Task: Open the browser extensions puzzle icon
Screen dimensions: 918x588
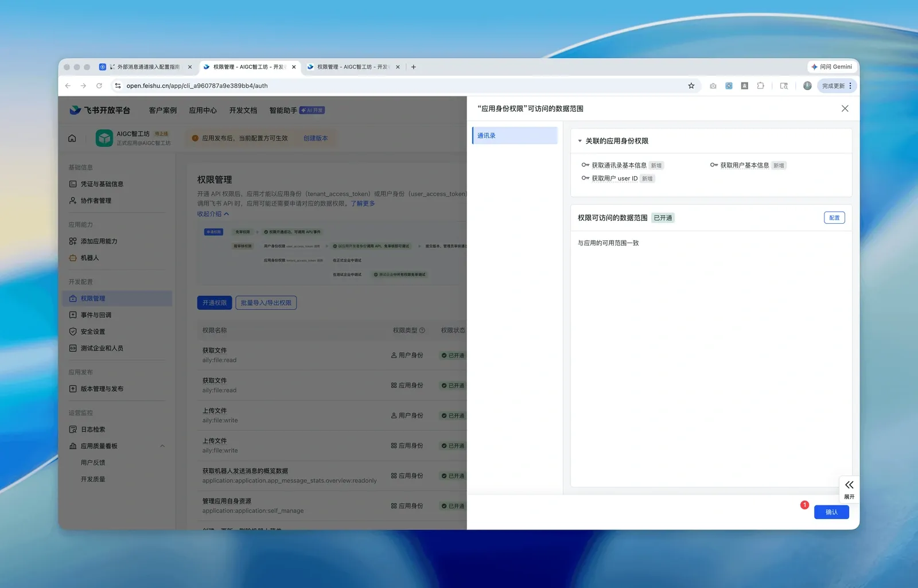Action: [760, 85]
